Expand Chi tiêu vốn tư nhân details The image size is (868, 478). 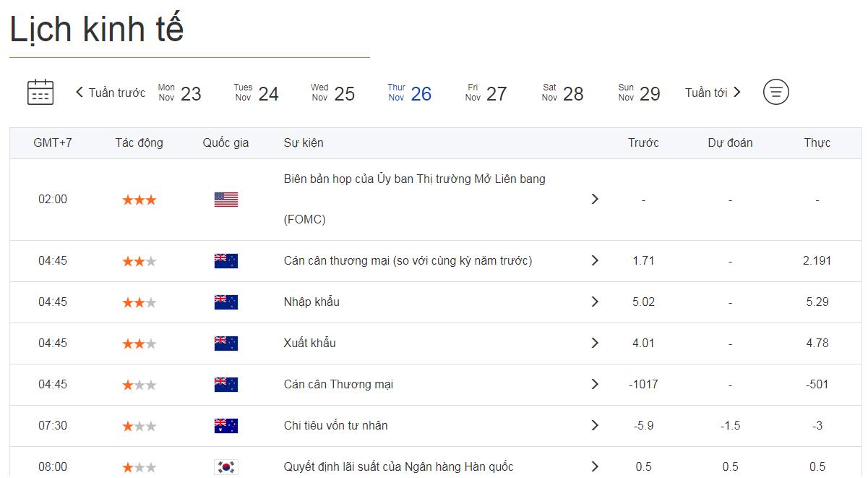[595, 425]
